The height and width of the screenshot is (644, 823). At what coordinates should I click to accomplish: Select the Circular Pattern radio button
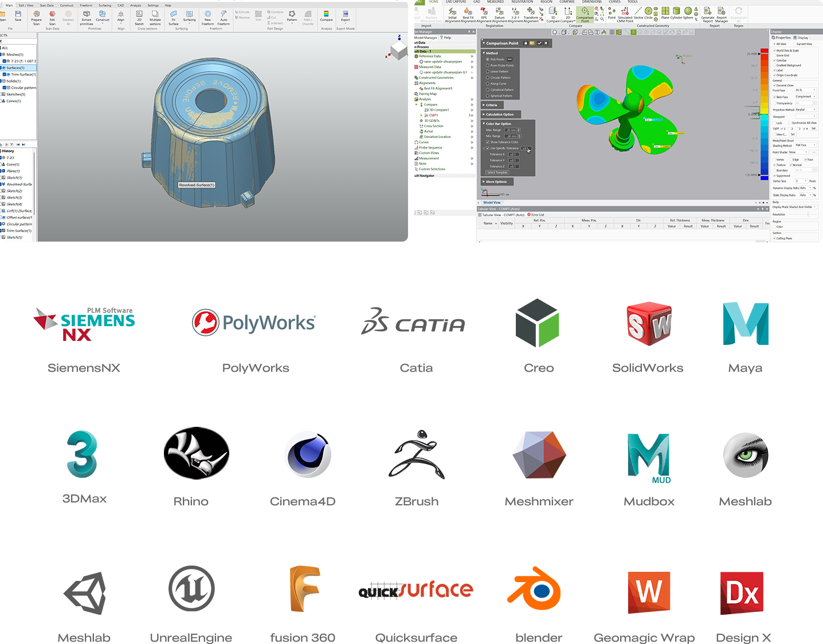(x=488, y=77)
